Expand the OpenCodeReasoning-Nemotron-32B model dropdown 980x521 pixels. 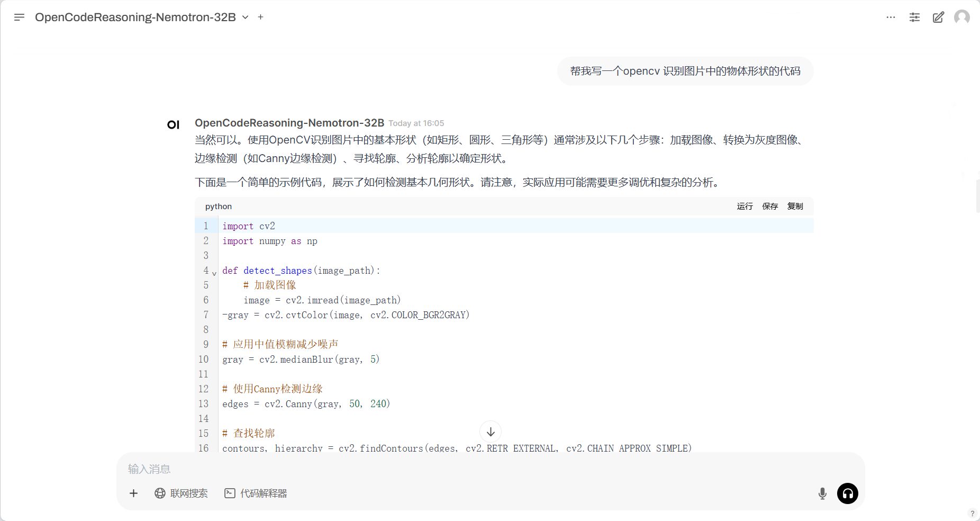(x=245, y=17)
